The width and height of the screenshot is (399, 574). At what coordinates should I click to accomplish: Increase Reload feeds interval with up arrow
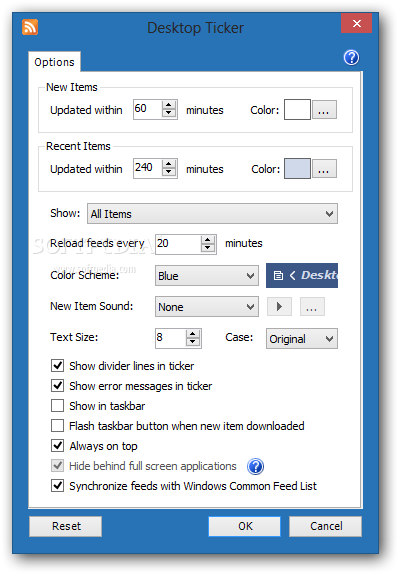[x=208, y=240]
